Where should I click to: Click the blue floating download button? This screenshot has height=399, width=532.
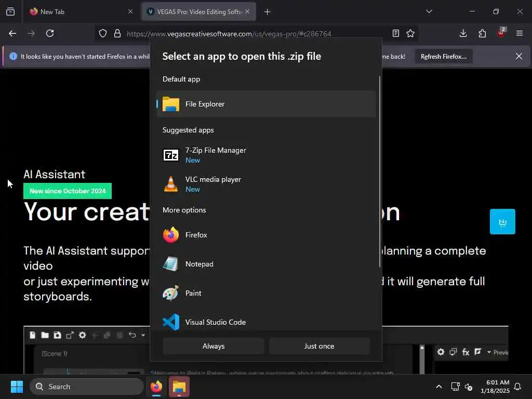[502, 221]
